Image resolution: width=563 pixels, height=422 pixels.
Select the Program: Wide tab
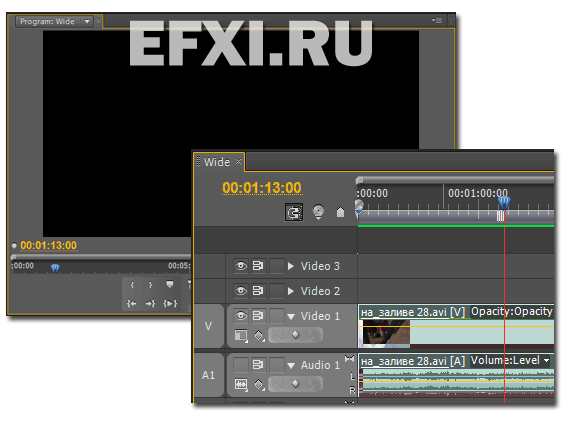(x=47, y=22)
